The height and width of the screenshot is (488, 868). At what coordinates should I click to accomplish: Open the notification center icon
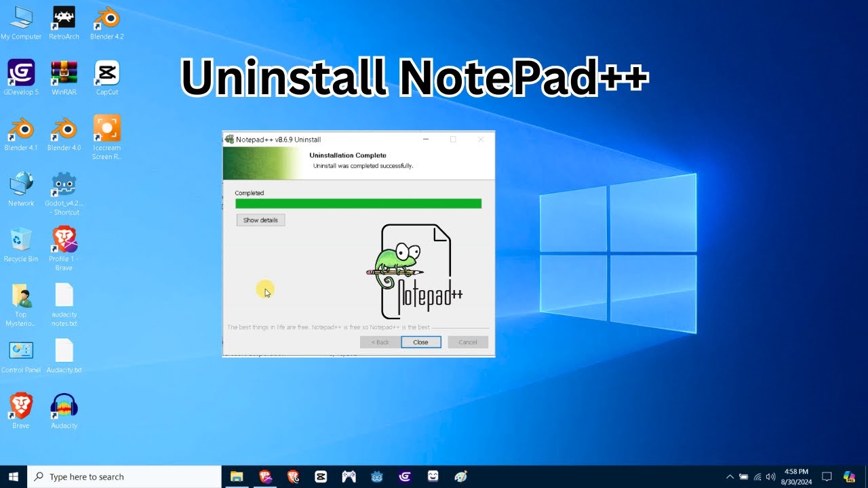coord(827,476)
